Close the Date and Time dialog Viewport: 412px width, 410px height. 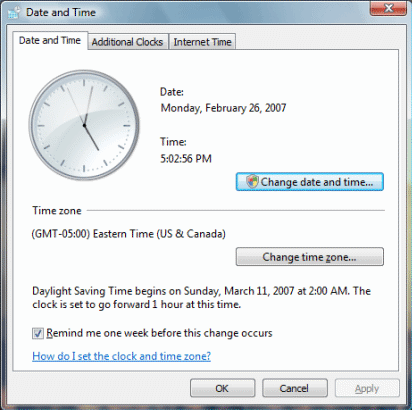tap(388, 8)
